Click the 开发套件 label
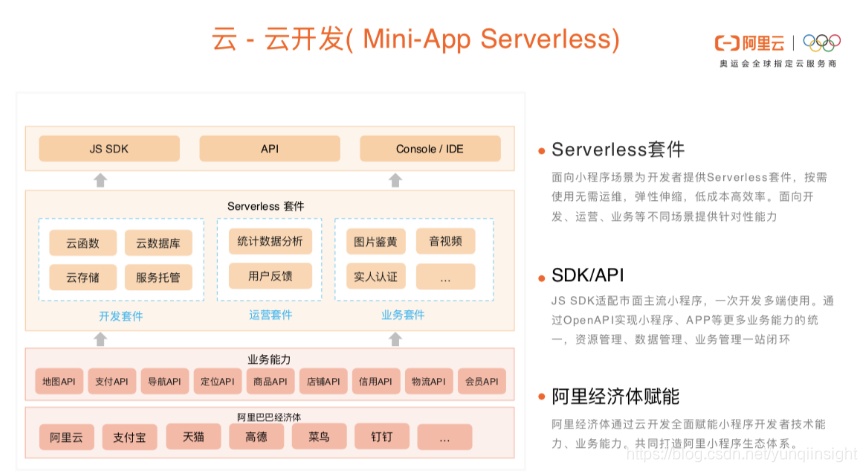The height and width of the screenshot is (472, 867). pyautogui.click(x=121, y=316)
